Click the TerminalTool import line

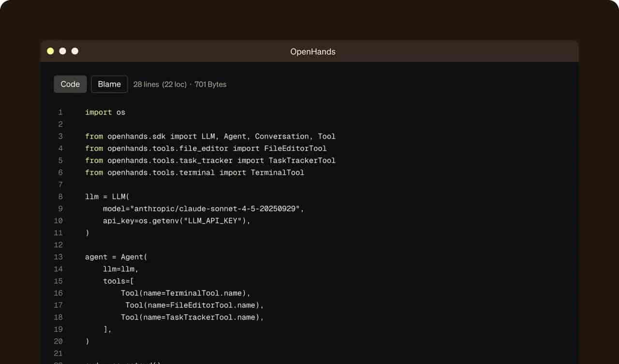tap(195, 173)
